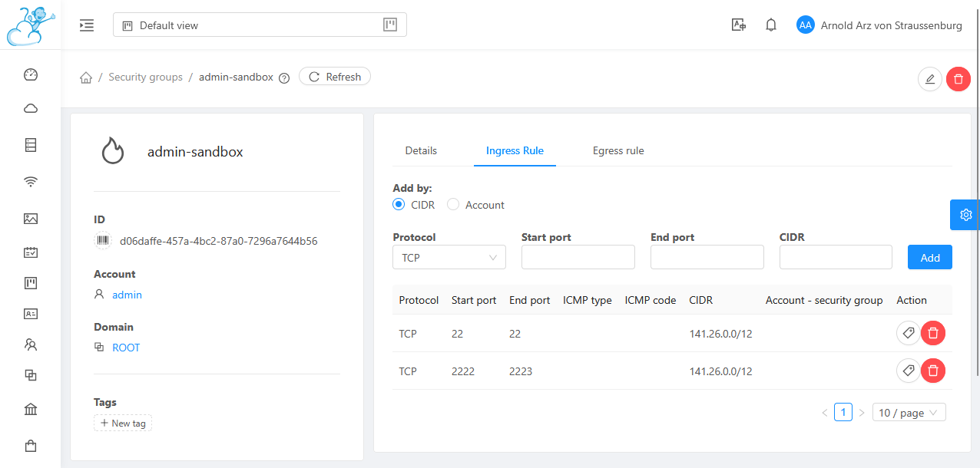Click the red delete security group button
This screenshot has width=980, height=468.
pyautogui.click(x=958, y=79)
